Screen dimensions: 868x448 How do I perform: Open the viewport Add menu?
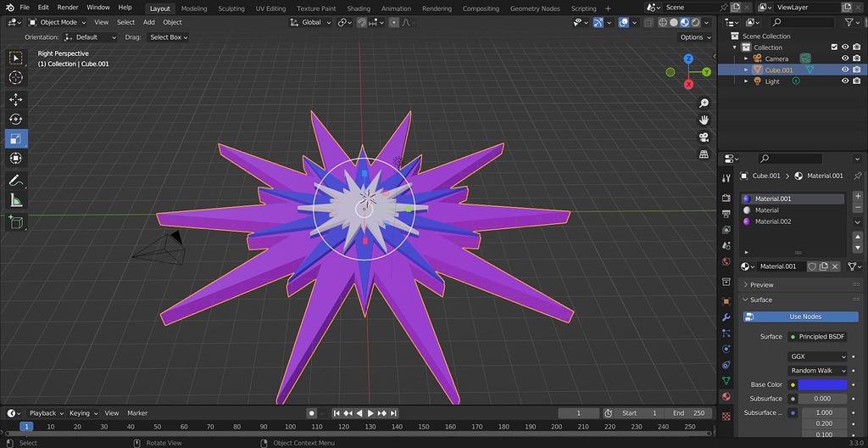[x=149, y=22]
